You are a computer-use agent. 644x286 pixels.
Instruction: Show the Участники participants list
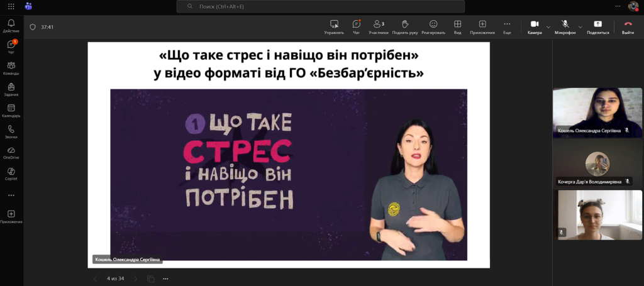[x=378, y=26]
